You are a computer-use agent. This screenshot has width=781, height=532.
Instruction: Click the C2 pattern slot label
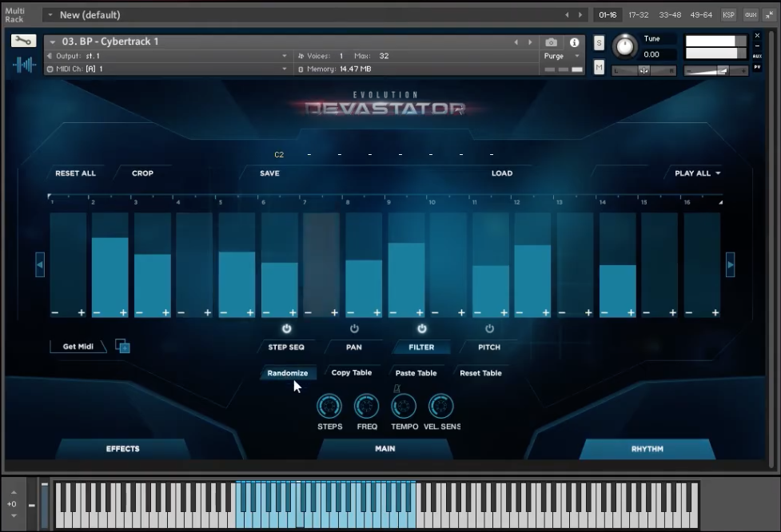click(x=279, y=155)
